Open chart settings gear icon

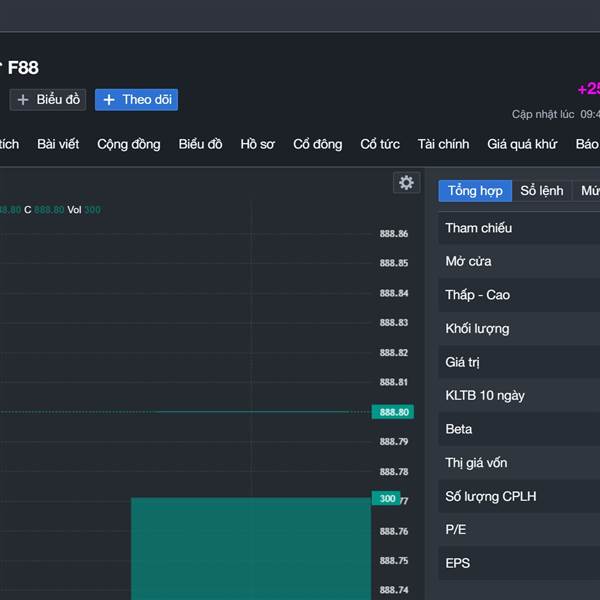coord(406,183)
